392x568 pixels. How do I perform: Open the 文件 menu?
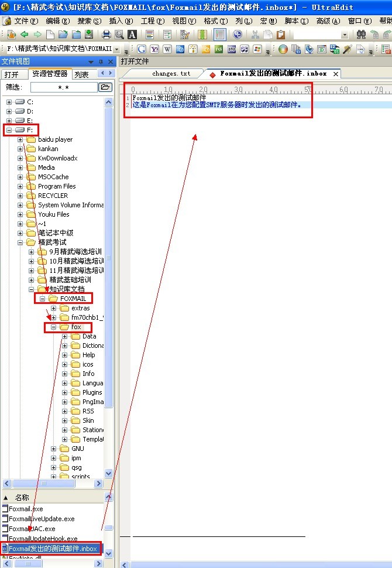tap(26, 21)
